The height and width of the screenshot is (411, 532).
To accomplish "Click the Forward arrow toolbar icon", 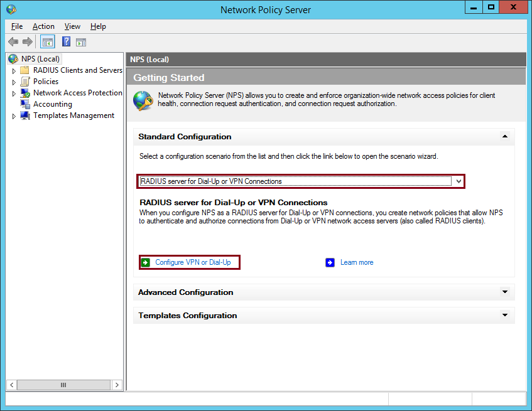I will (28, 42).
